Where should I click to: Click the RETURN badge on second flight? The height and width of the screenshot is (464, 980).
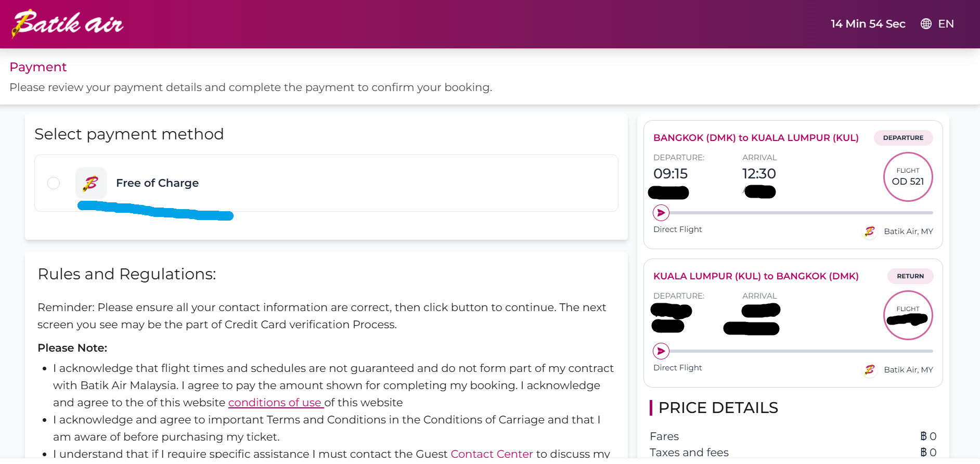pyautogui.click(x=910, y=276)
